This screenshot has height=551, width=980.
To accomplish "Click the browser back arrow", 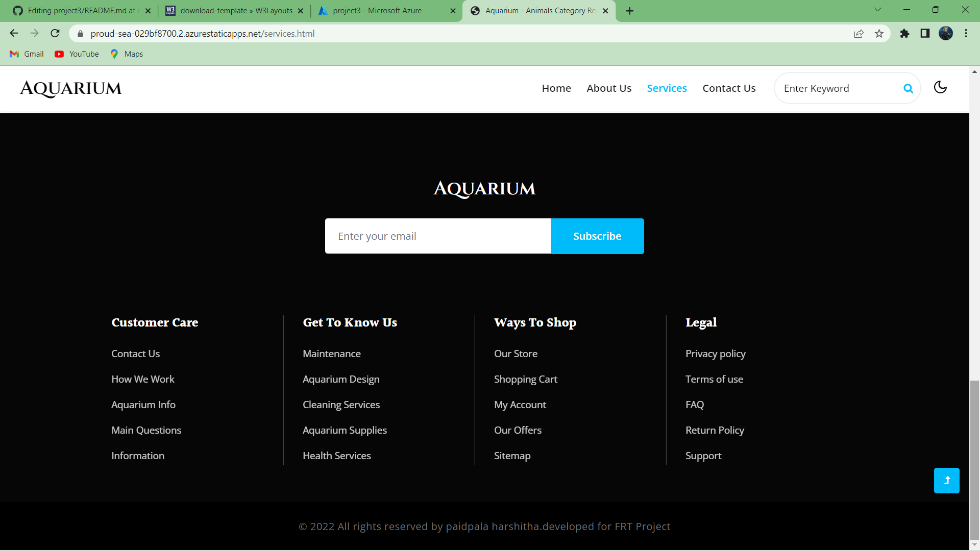I will click(x=13, y=33).
